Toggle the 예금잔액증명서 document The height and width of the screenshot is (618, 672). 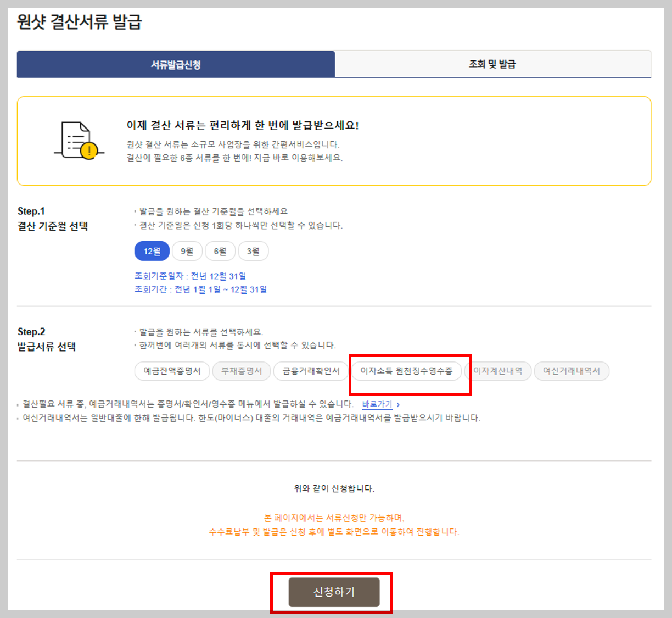point(172,371)
